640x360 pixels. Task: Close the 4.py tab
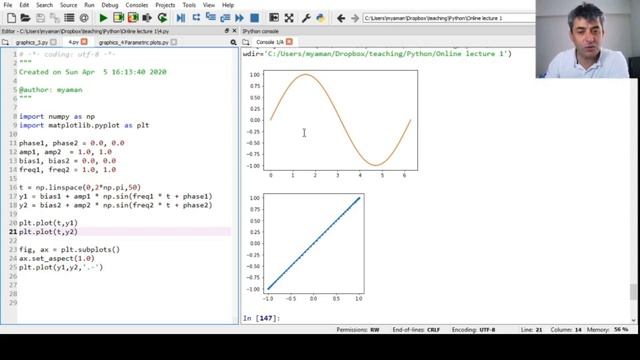[84, 42]
